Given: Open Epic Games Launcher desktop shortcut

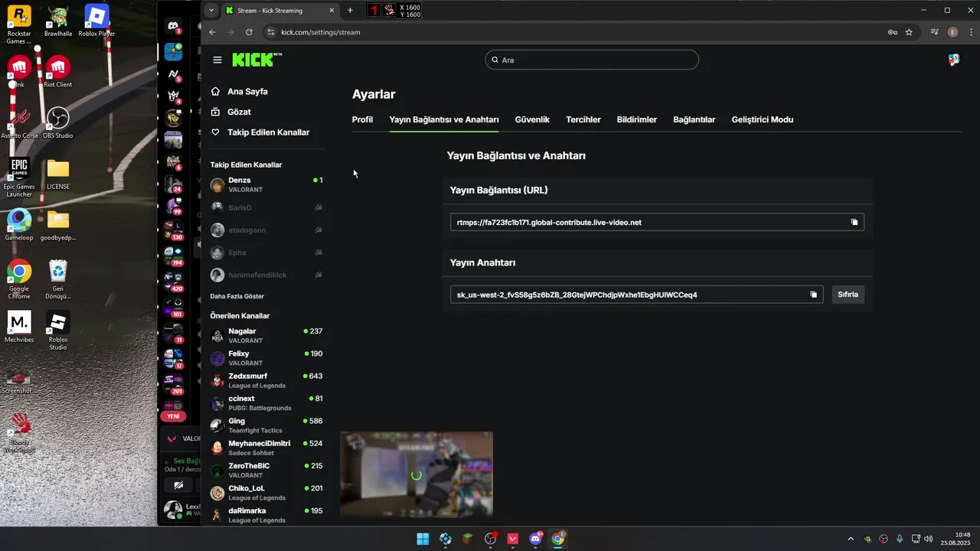Looking at the screenshot, I should point(19,178).
